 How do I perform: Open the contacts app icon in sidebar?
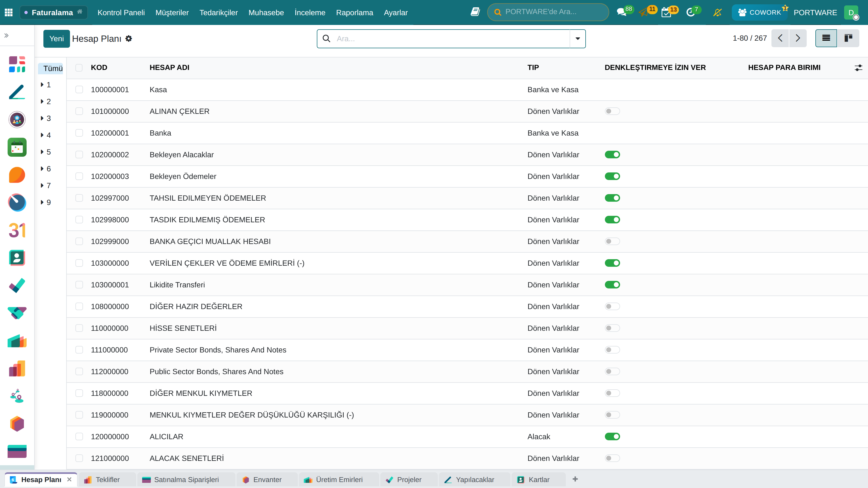[x=17, y=258]
